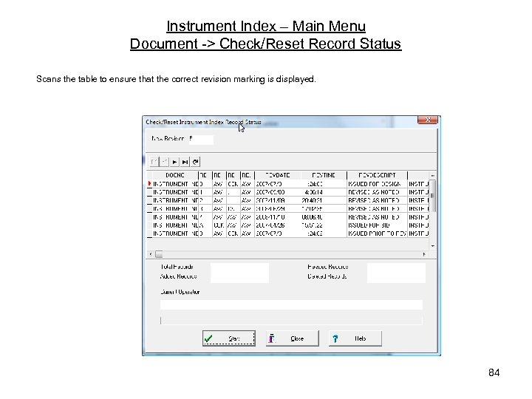Click the REVTIME column header
The width and height of the screenshot is (532, 399).
324,175
